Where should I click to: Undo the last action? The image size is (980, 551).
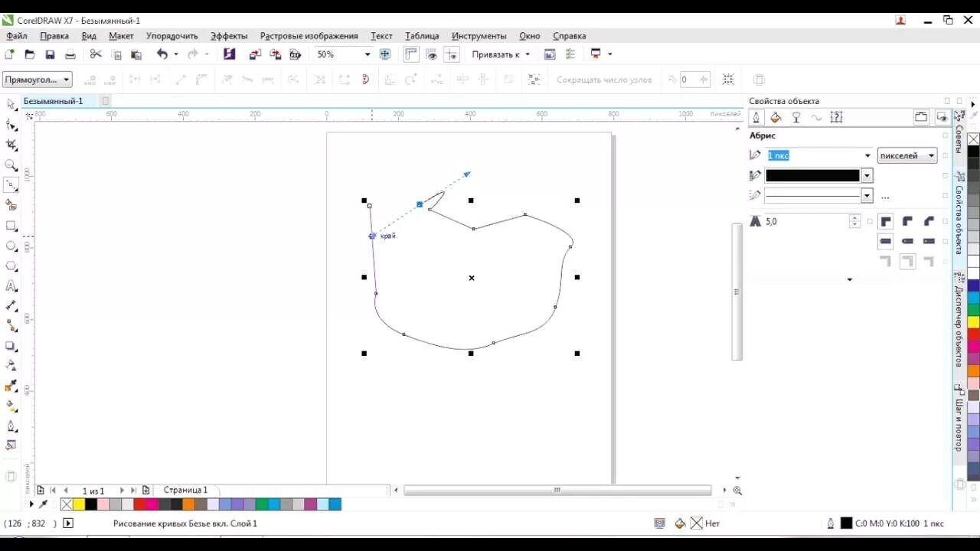coord(162,54)
